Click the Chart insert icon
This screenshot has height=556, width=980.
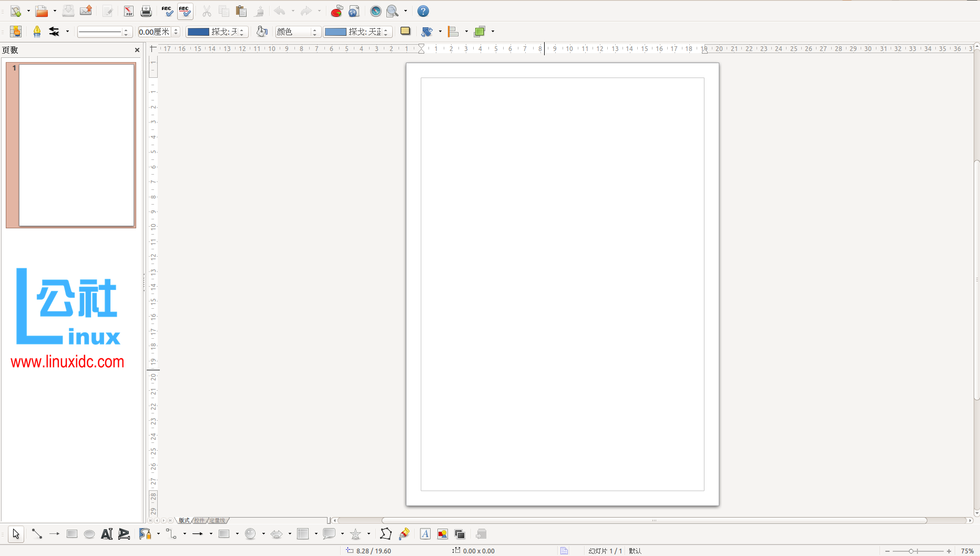(336, 11)
